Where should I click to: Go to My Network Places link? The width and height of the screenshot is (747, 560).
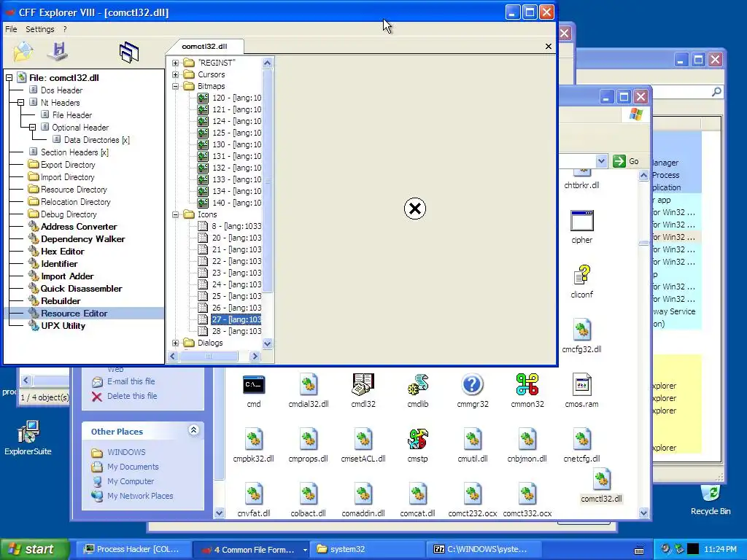(140, 496)
